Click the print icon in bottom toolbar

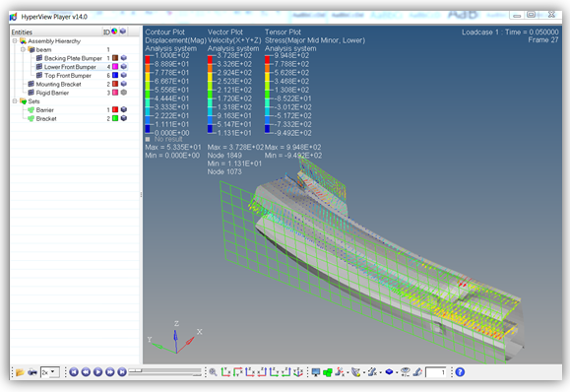32,372
